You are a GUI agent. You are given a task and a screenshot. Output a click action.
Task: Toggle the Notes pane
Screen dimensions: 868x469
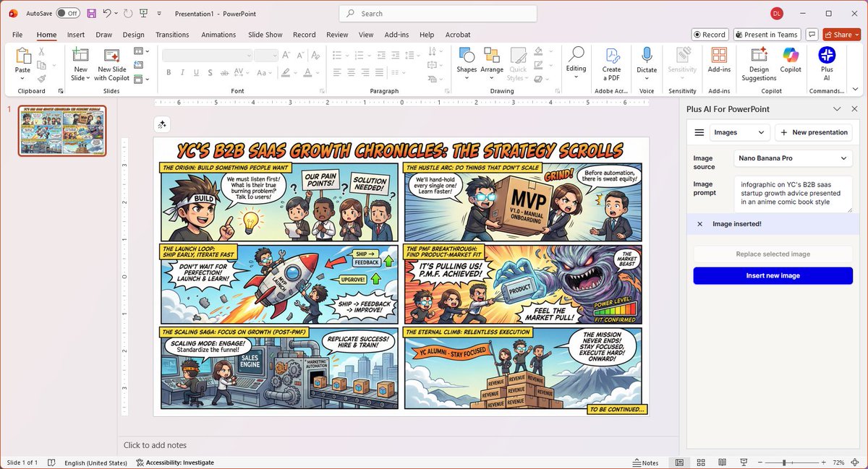(645, 462)
